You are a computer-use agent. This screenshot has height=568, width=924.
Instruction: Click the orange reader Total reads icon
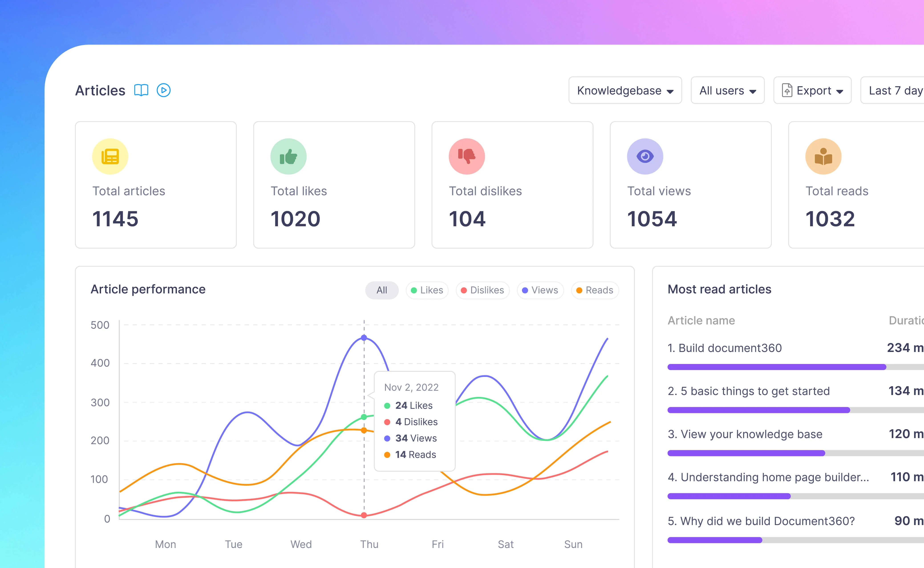pos(823,156)
